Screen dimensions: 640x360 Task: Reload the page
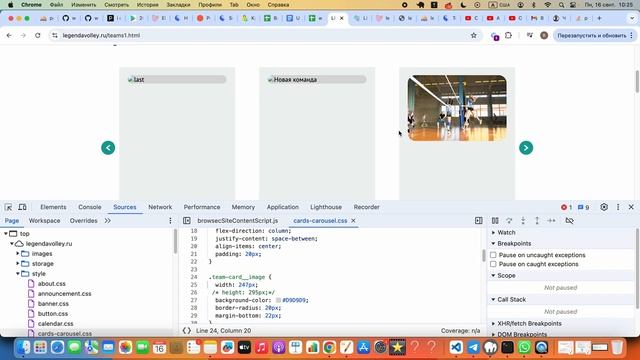point(38,36)
